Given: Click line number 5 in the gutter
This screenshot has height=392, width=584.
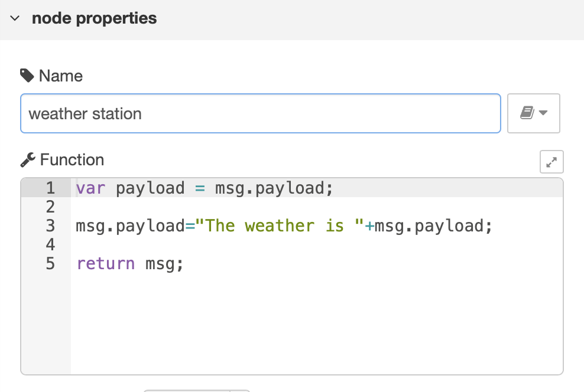Looking at the screenshot, I should 50,263.
